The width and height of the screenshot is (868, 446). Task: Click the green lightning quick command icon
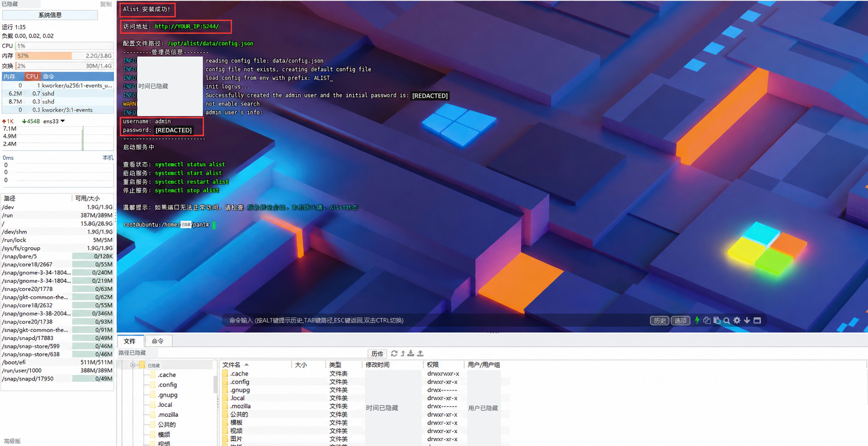[697, 320]
